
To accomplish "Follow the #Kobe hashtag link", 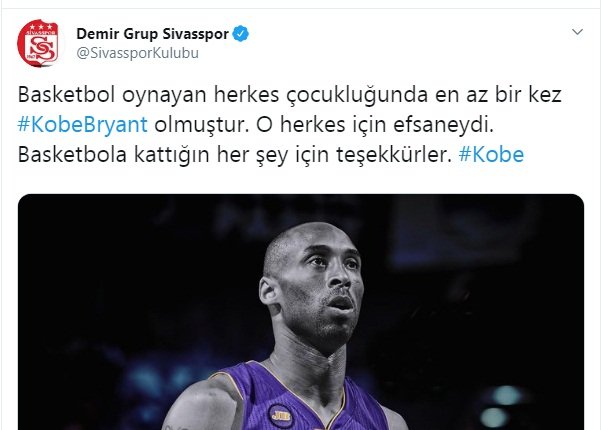I will [x=491, y=155].
